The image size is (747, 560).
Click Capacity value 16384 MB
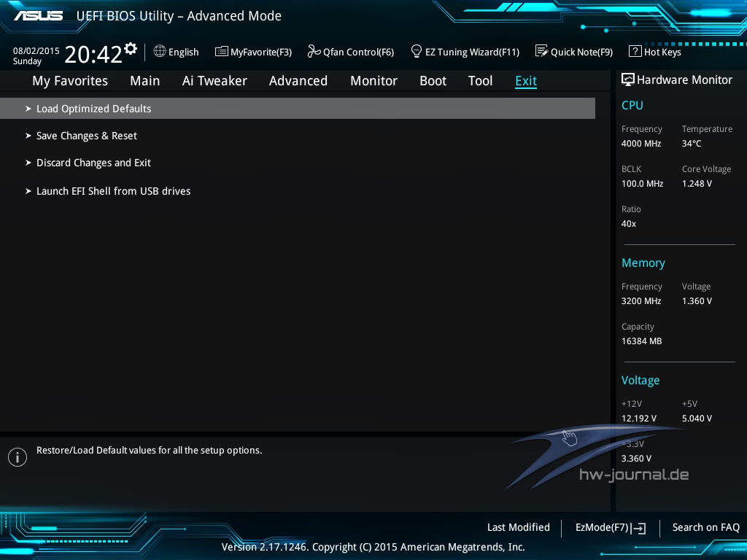coord(641,341)
